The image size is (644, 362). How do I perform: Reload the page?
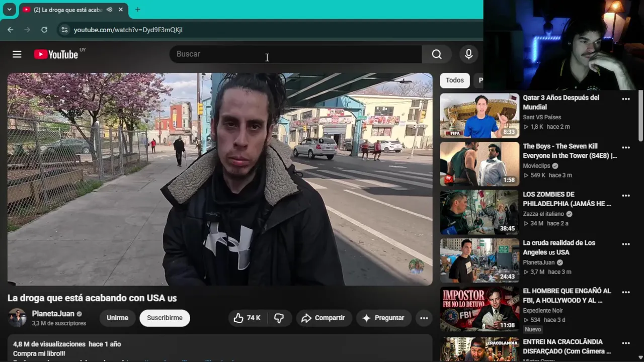[44, 30]
